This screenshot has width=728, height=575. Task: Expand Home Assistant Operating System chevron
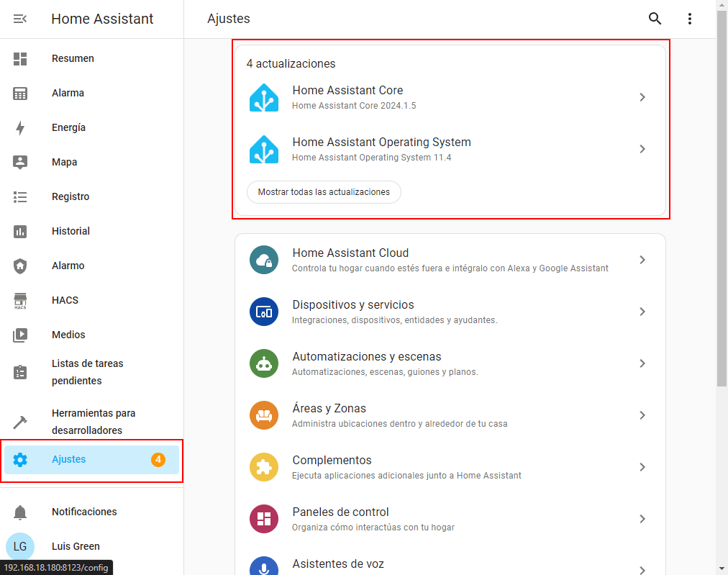(x=642, y=149)
